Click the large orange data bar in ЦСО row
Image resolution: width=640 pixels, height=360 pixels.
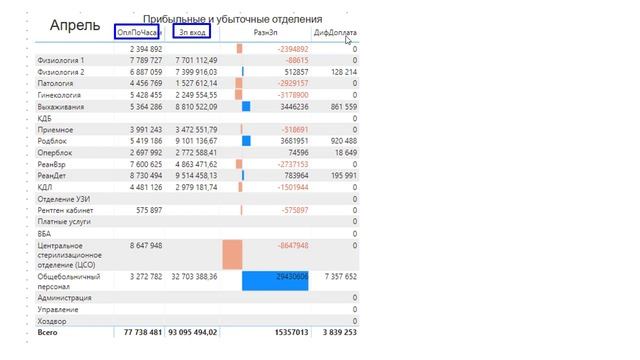click(x=232, y=255)
